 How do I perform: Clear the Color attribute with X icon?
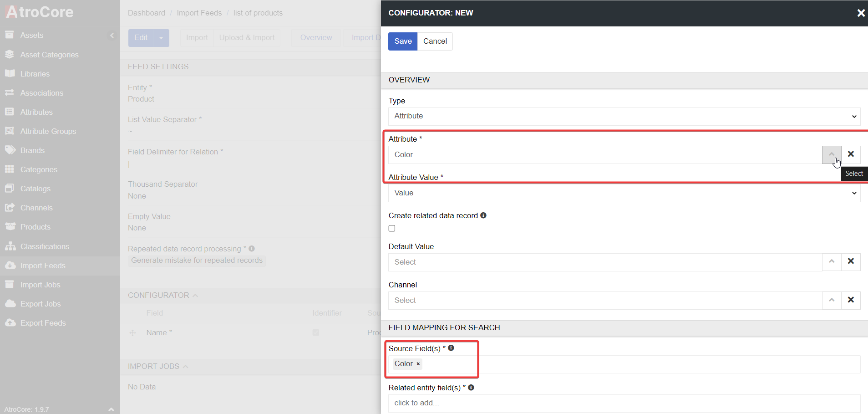coord(850,154)
